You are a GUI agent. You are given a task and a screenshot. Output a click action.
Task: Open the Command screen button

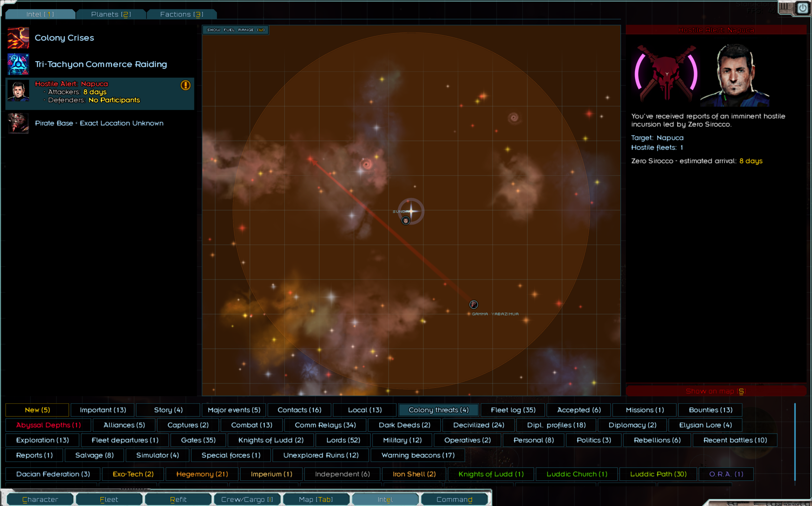(x=454, y=499)
